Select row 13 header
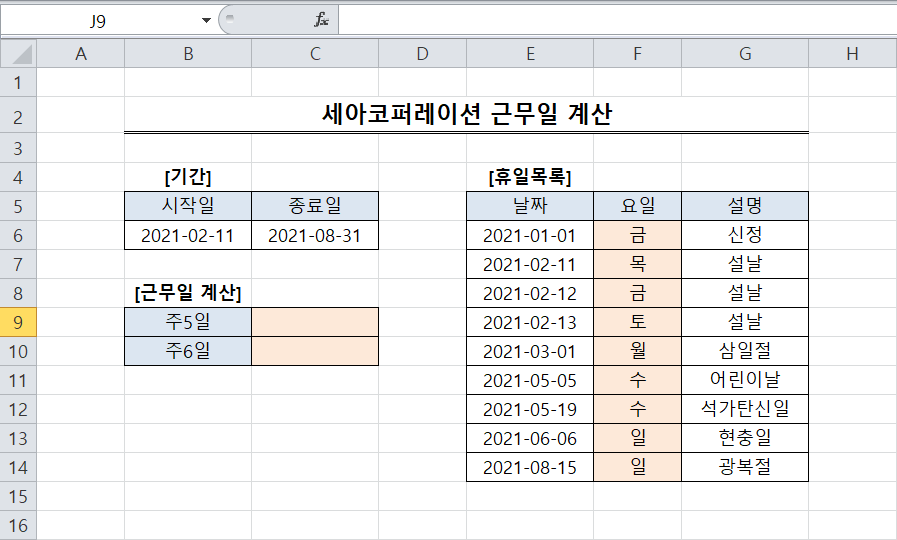Screen dimensions: 897x540 [18, 438]
